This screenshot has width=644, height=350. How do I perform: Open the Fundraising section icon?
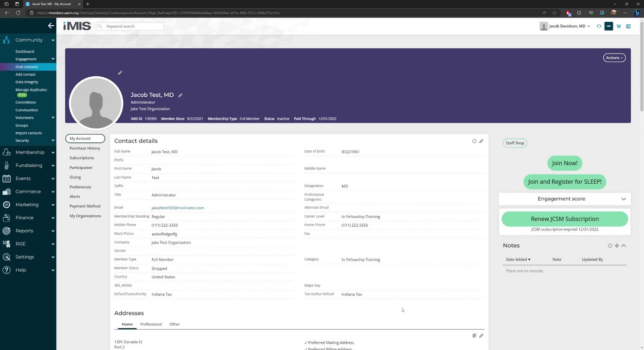(6, 165)
